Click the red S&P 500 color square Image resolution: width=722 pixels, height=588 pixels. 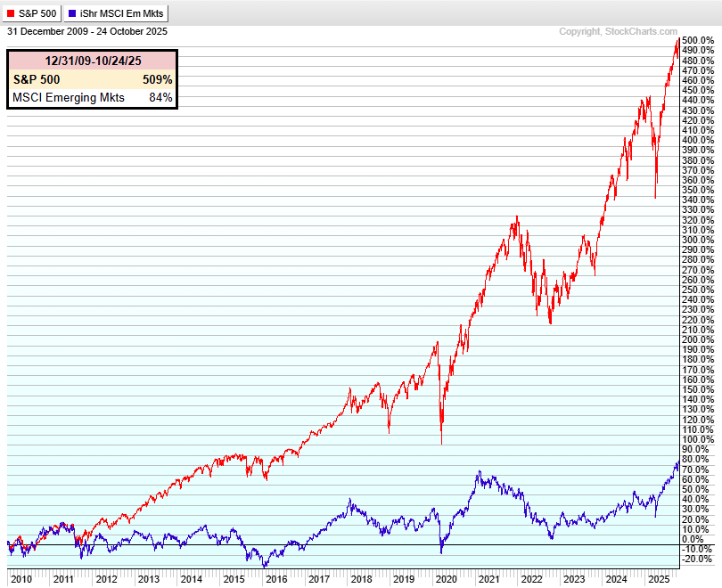(11, 13)
